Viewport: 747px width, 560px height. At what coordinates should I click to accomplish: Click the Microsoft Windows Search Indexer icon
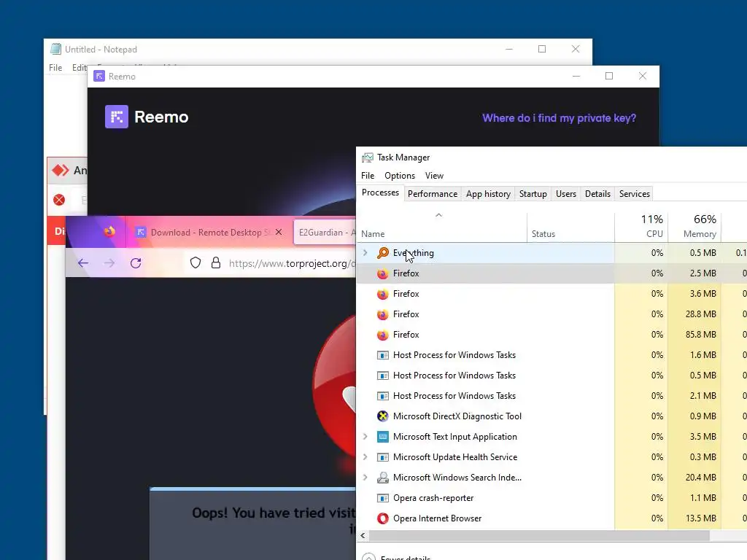[382, 478]
